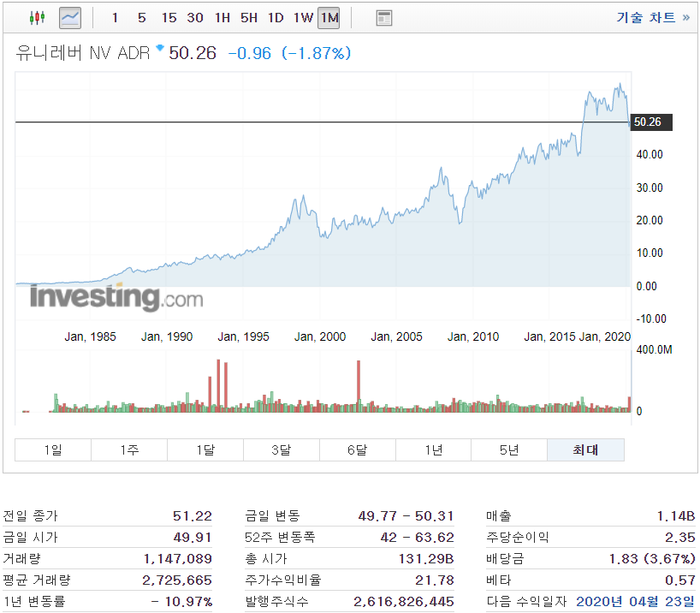Set interval to 30 minutes
700x613 pixels.
(195, 18)
